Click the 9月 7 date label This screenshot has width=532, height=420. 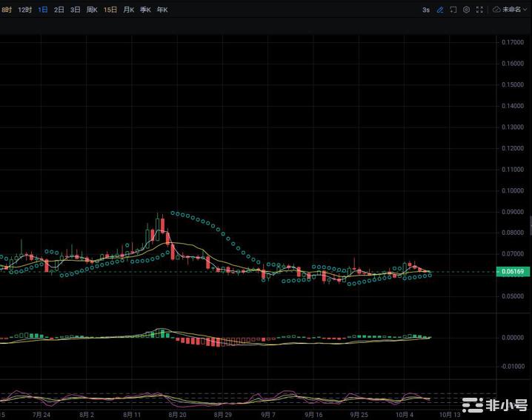[x=268, y=415]
